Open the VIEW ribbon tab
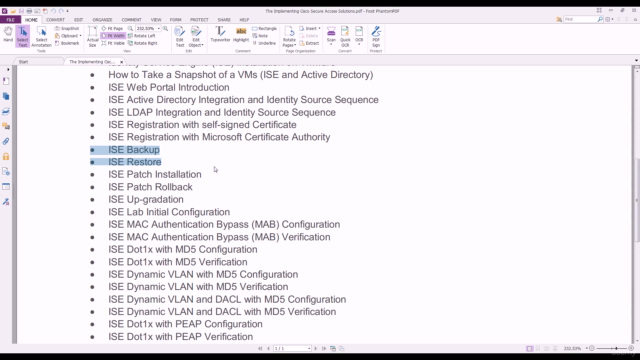 tap(156, 20)
